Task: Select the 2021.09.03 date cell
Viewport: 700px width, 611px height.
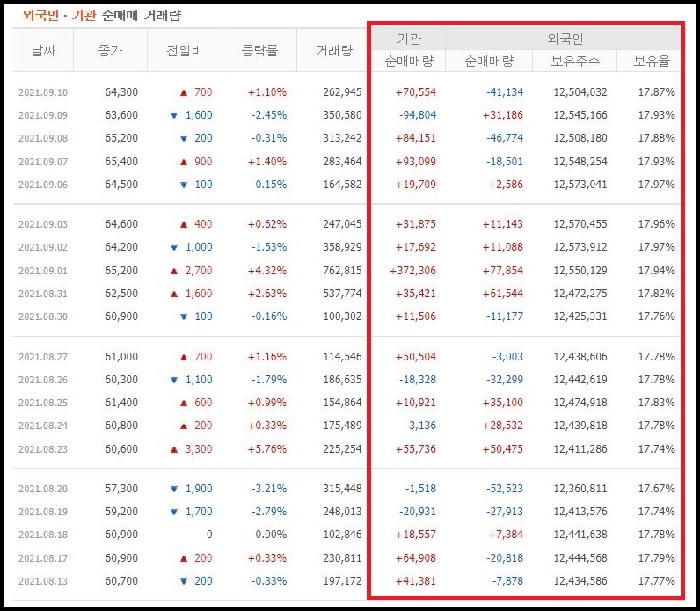Action: [x=43, y=224]
